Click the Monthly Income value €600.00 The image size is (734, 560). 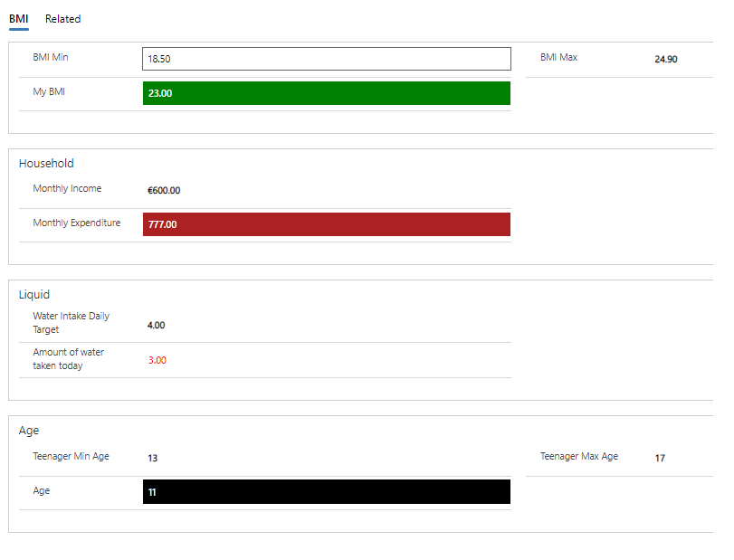tap(164, 190)
